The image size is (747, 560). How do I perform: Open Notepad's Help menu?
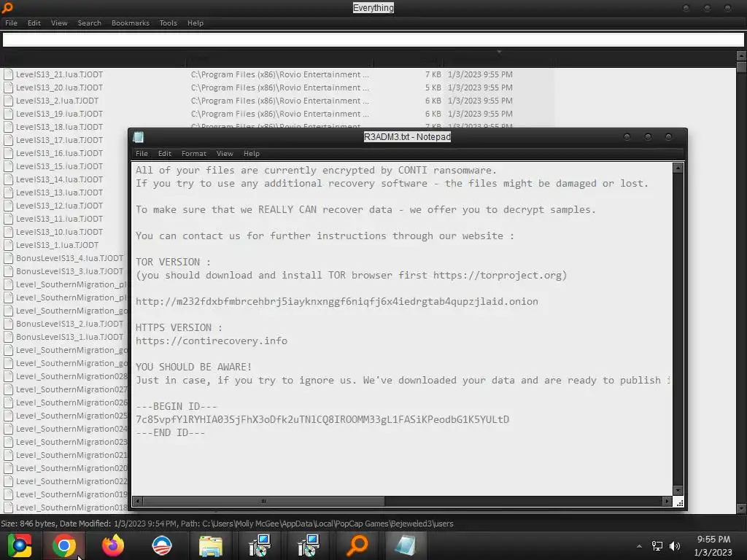[x=252, y=153]
